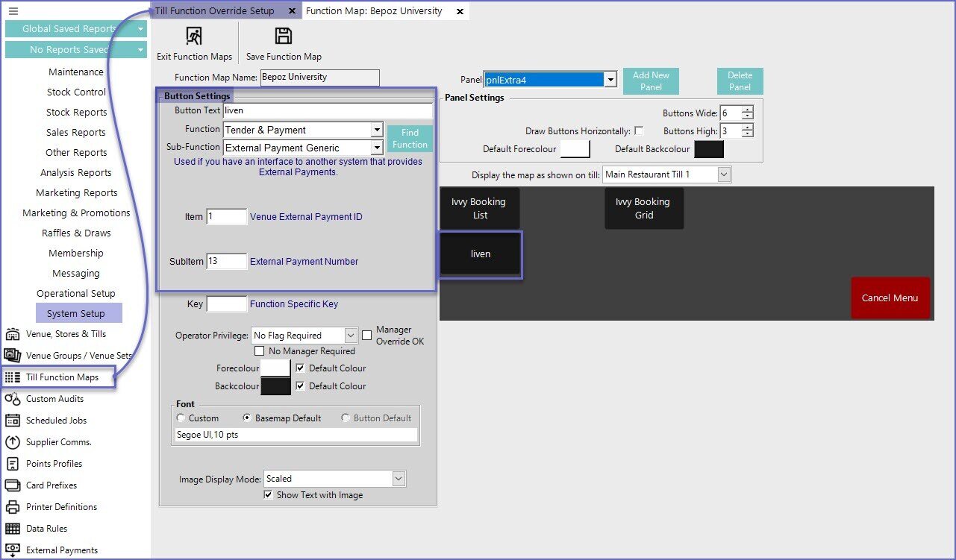The height and width of the screenshot is (560, 956).
Task: Click the Scheduled Jobs calendar icon
Action: pos(13,421)
